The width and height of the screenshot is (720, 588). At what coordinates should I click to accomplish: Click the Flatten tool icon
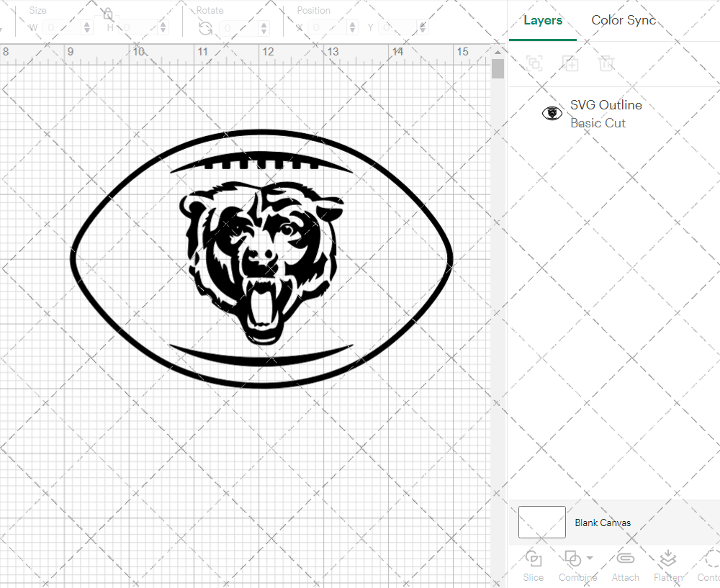coord(667,559)
